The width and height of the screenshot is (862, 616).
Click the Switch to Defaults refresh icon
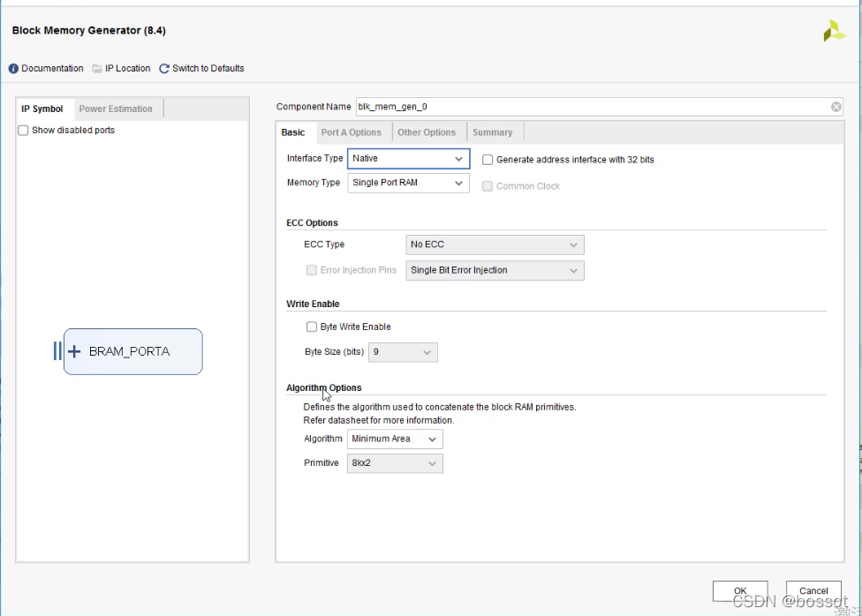(x=163, y=69)
